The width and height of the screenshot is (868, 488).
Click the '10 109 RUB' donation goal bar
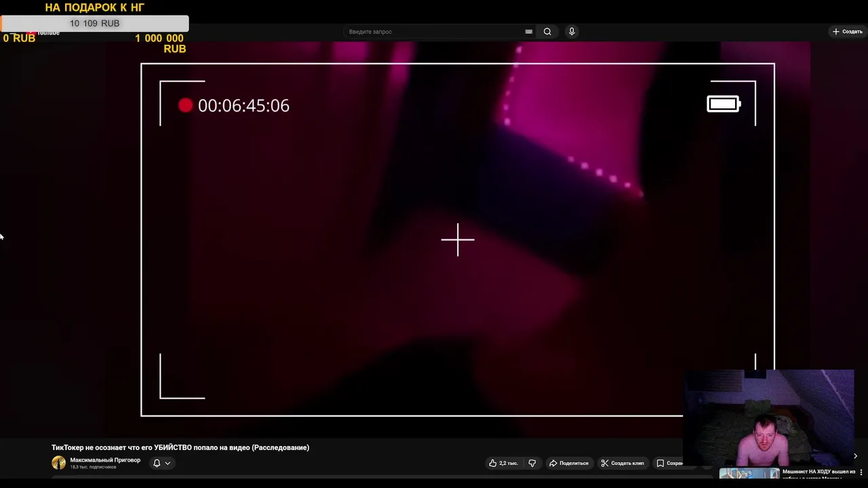pyautogui.click(x=94, y=24)
